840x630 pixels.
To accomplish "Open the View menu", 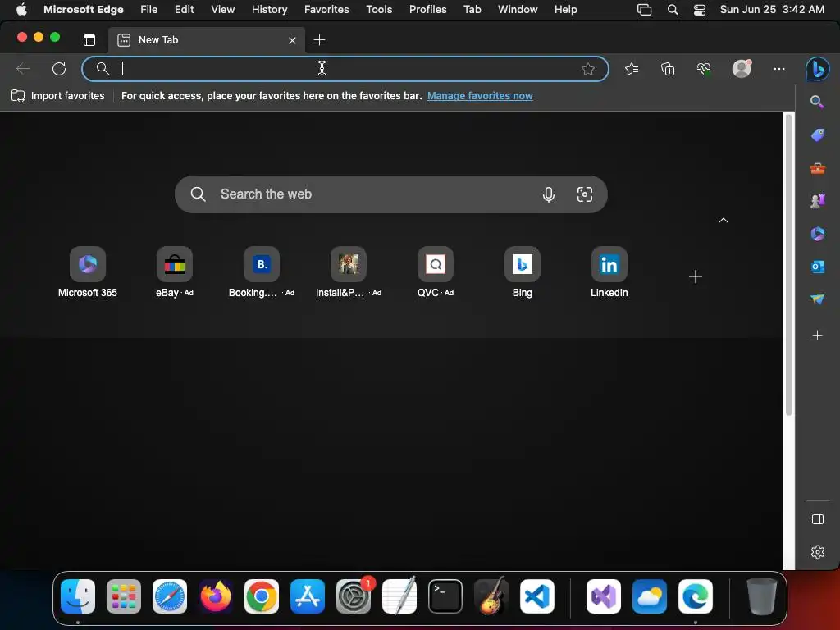I will click(x=223, y=10).
